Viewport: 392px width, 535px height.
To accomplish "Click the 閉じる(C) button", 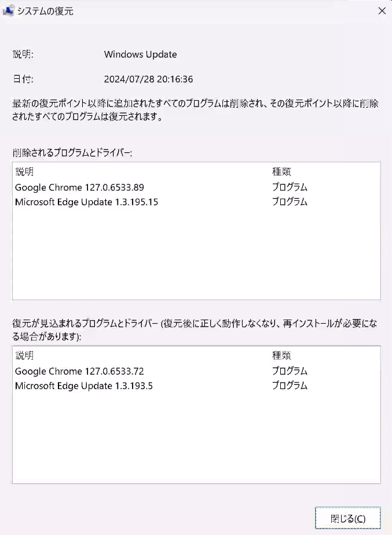I will point(347,518).
